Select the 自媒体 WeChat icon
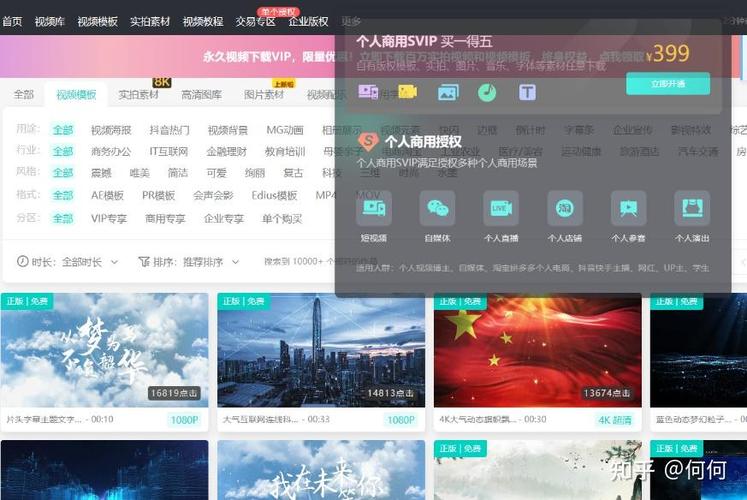 437,208
